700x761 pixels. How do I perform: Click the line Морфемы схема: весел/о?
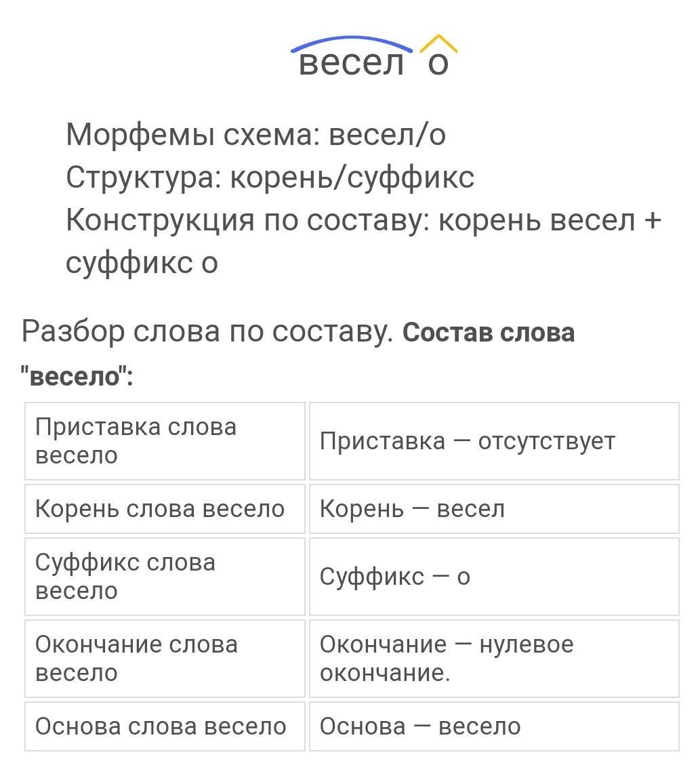tap(256, 135)
